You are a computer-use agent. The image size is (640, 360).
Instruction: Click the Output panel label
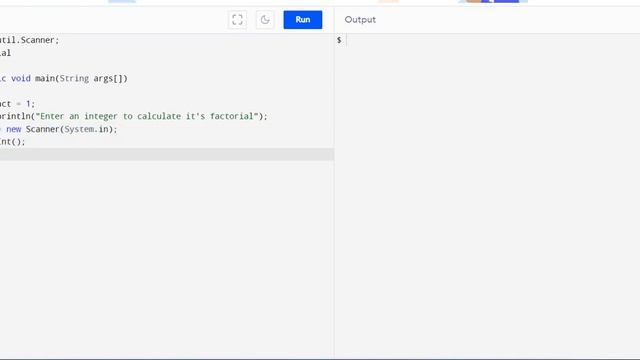(360, 20)
